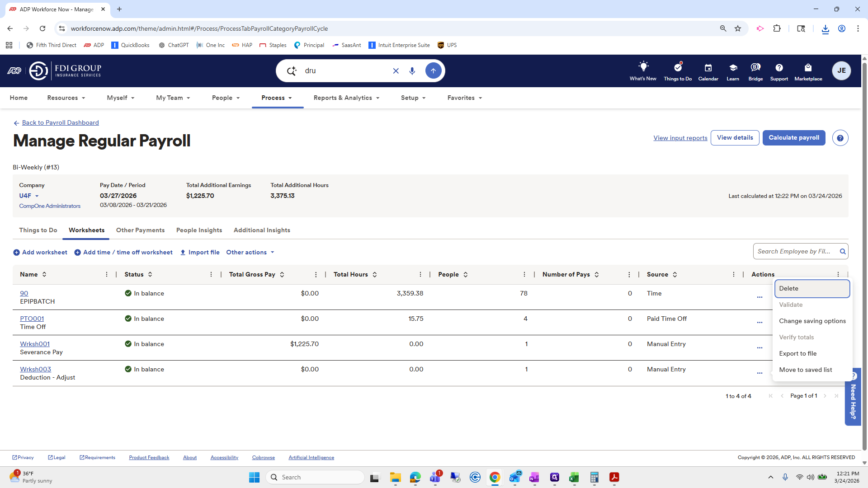The image size is (868, 488).
Task: Open the PTO001 worksheet link
Action: click(x=32, y=319)
